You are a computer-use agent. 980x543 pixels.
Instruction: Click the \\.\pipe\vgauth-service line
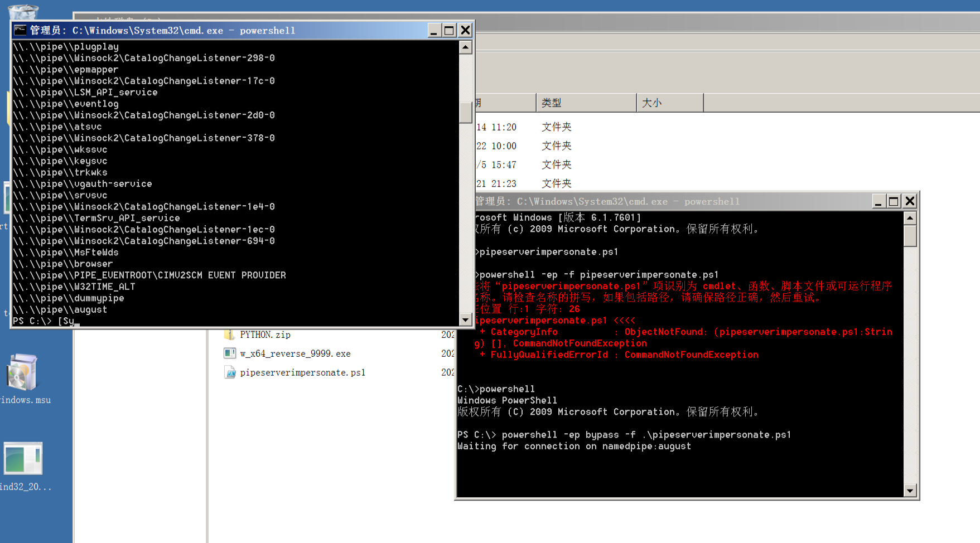point(82,184)
